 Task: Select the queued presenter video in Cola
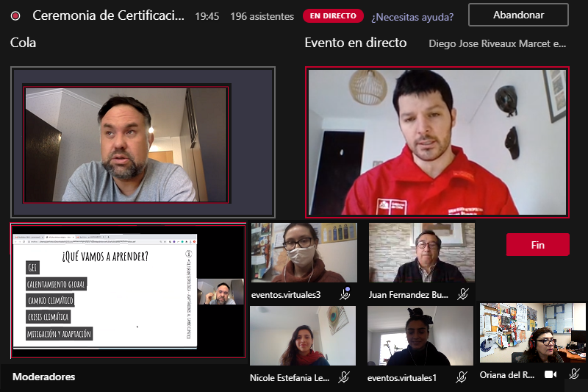coord(126,144)
